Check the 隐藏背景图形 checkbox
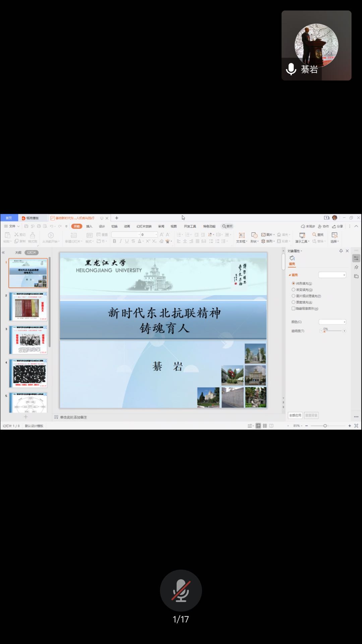 294,309
